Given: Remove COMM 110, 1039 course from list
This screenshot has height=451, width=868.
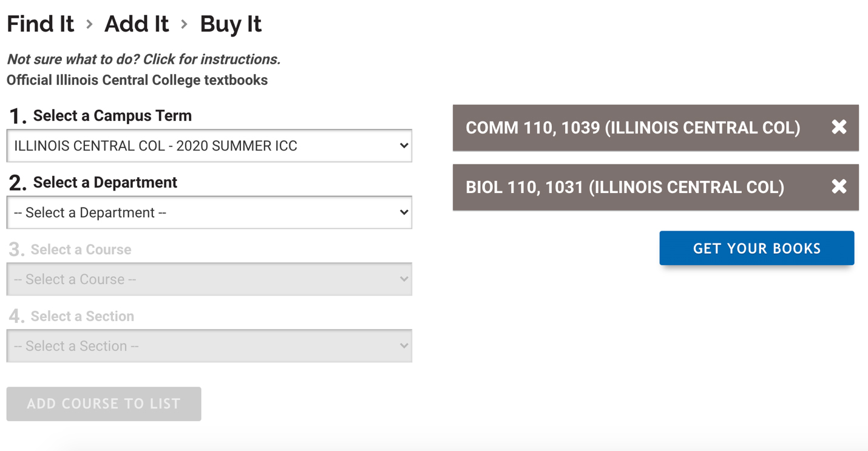Looking at the screenshot, I should click(x=839, y=127).
